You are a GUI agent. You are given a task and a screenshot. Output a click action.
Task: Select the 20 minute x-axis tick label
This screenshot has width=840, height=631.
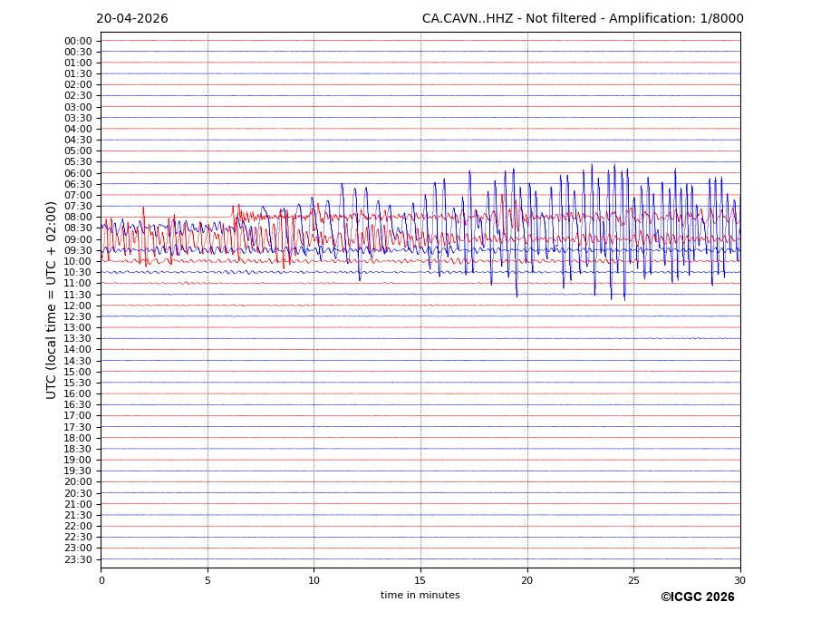point(527,581)
